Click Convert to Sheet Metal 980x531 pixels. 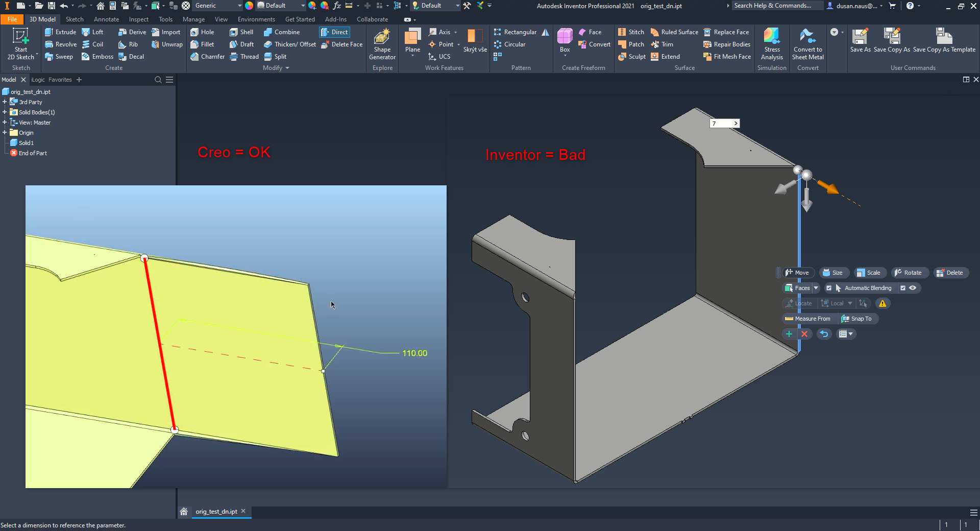point(807,43)
